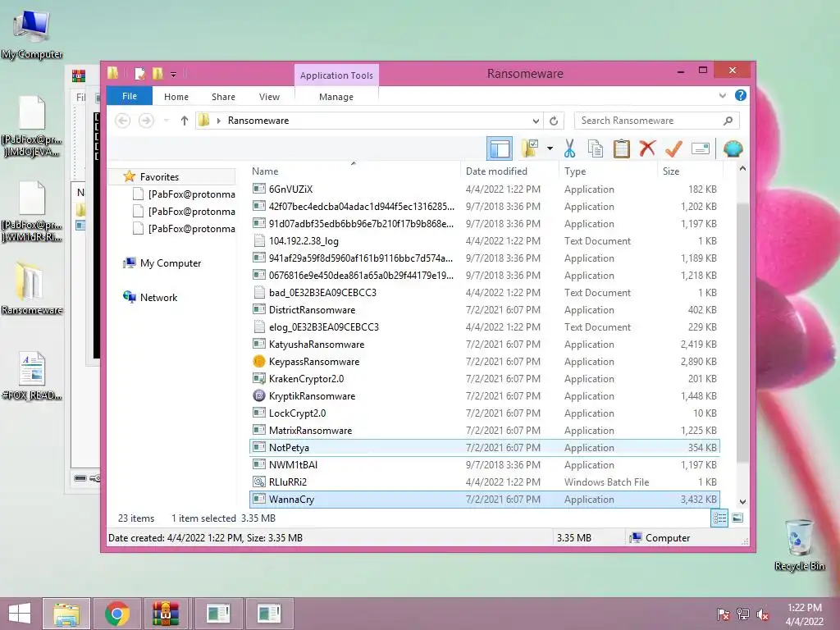Sort by the Size column header

[x=671, y=171]
